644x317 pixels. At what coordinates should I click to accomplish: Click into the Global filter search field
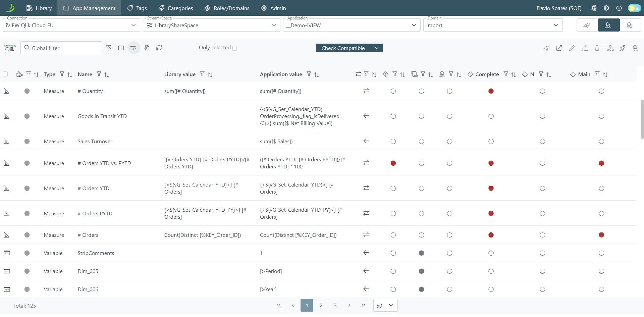(64, 48)
